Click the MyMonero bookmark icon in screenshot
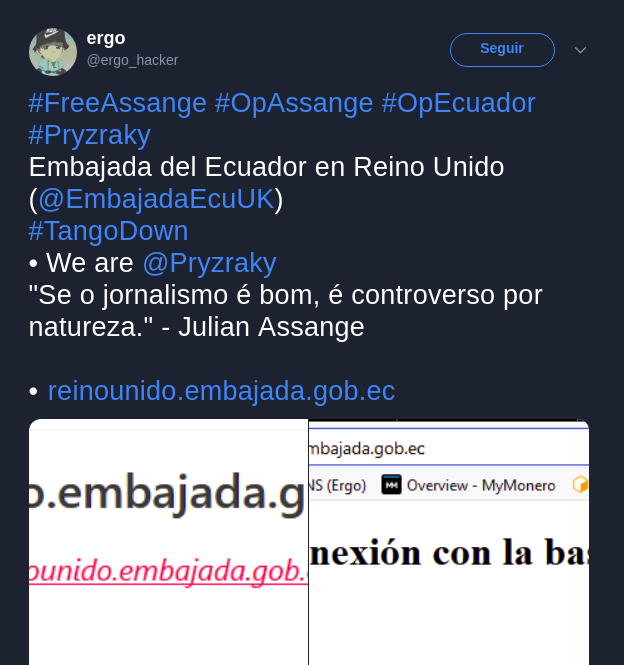The height and width of the screenshot is (665, 624). pyautogui.click(x=391, y=485)
